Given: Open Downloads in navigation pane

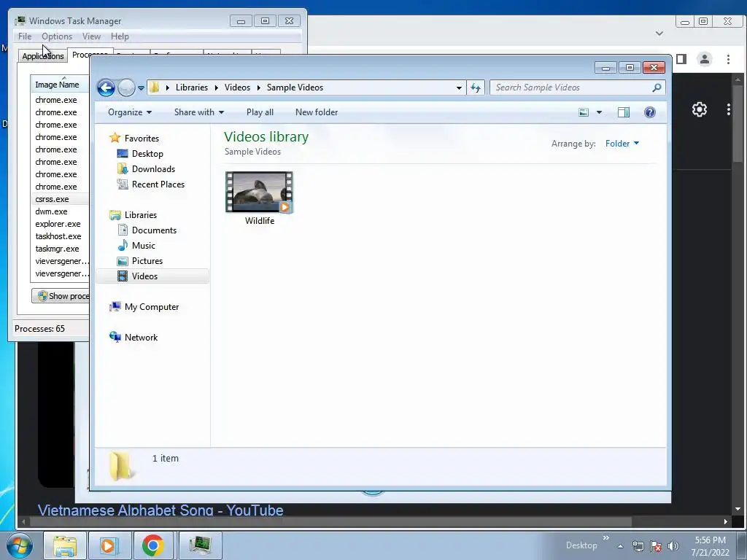Looking at the screenshot, I should (153, 169).
